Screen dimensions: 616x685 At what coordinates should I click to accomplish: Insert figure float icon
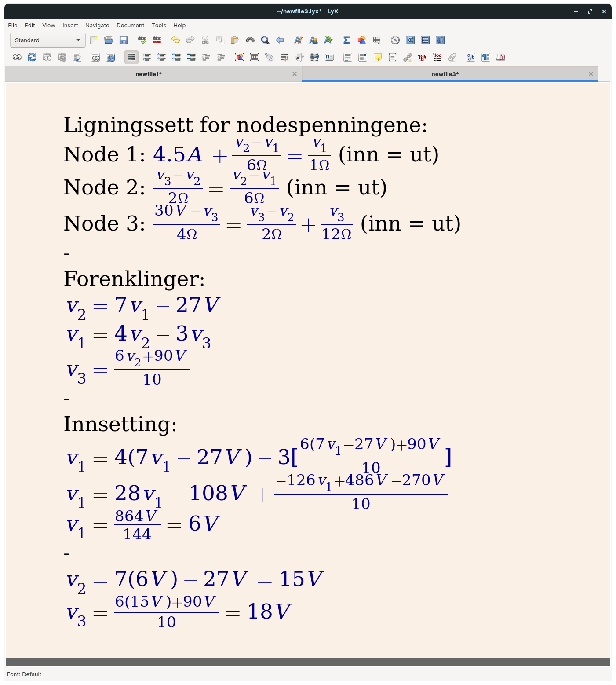240,57
